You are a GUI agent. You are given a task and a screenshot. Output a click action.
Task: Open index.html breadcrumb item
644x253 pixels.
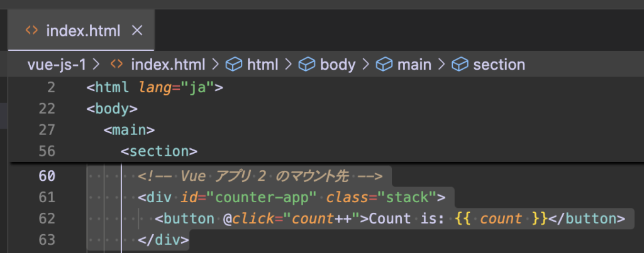(x=167, y=65)
